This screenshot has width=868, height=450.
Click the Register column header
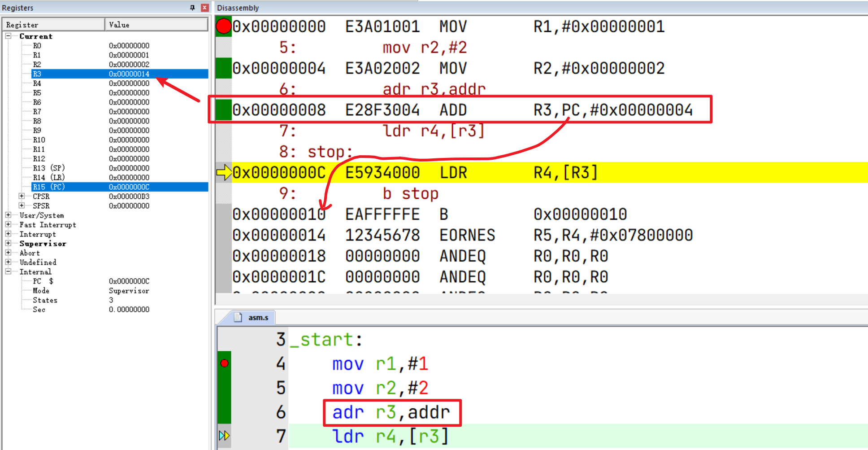[x=54, y=25]
